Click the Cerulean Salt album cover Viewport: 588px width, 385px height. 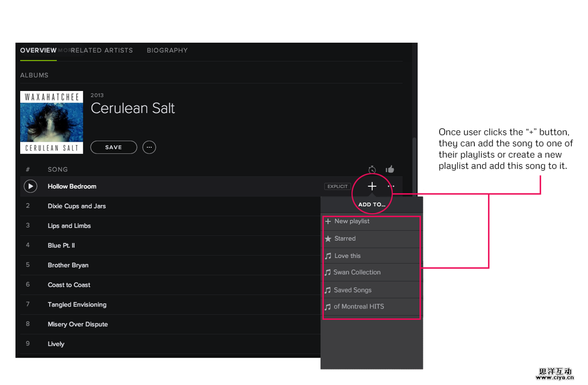point(52,122)
